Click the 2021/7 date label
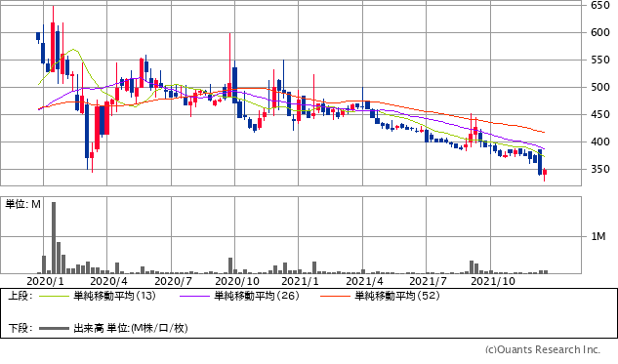618x364 pixels. [x=428, y=281]
